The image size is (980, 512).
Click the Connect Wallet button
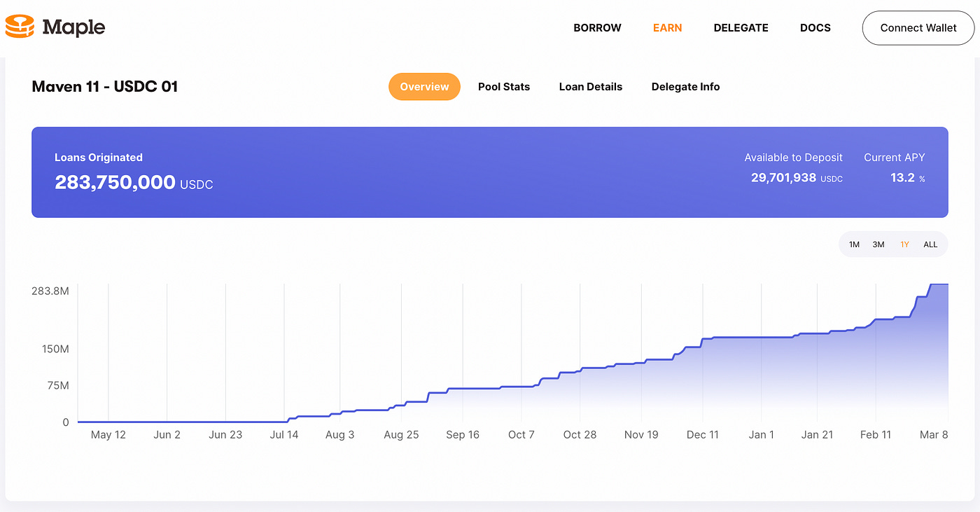918,28
